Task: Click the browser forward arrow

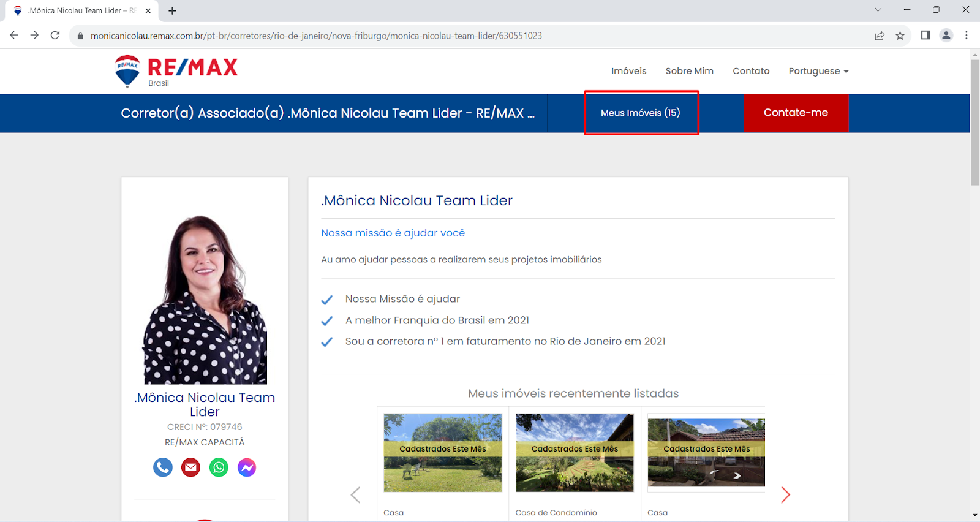Action: [34, 36]
